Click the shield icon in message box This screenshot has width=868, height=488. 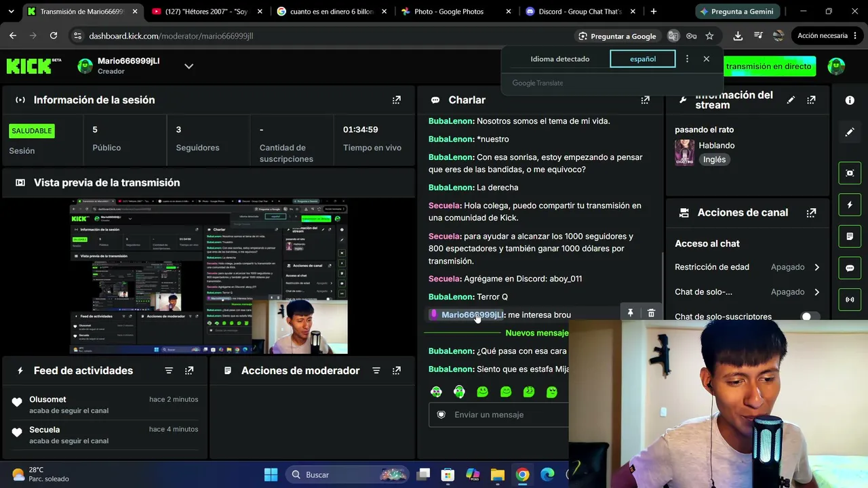pos(441,415)
